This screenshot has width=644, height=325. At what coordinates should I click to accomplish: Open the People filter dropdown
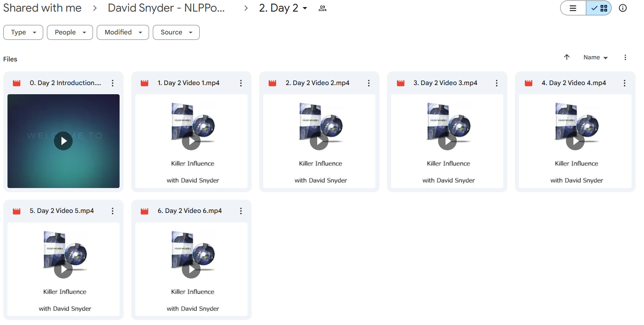[70, 32]
